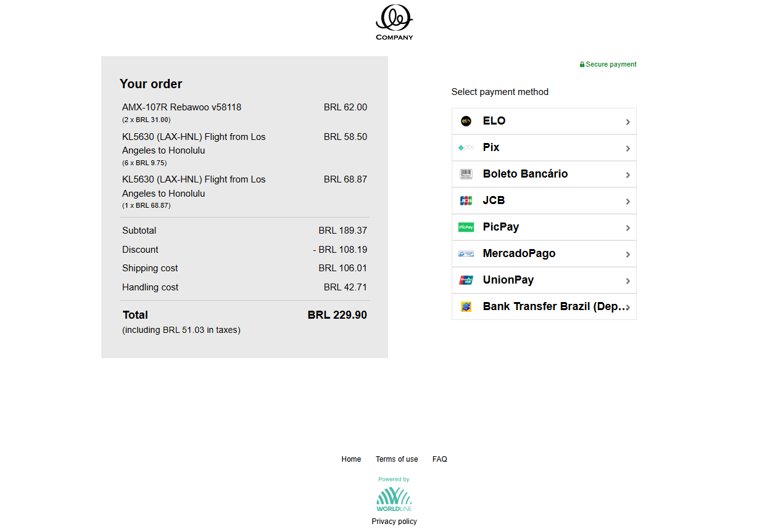Click the green secure payment lock icon
Viewport: 762px width, 532px height.
coord(581,64)
